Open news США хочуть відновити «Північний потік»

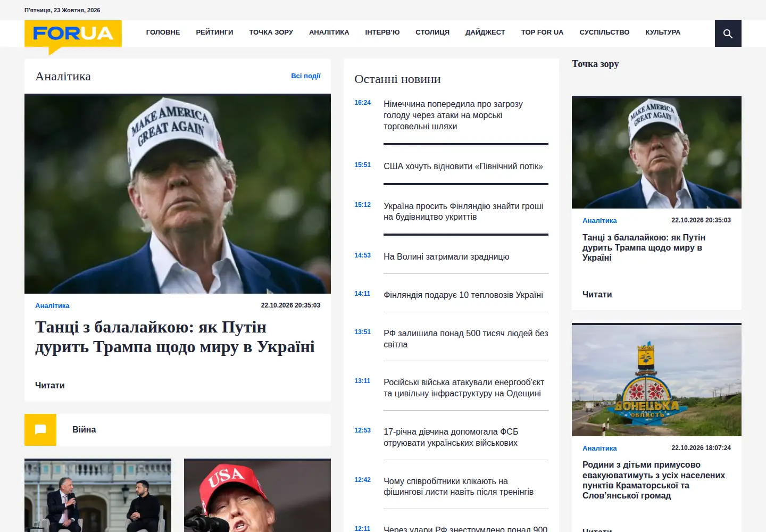pos(463,167)
